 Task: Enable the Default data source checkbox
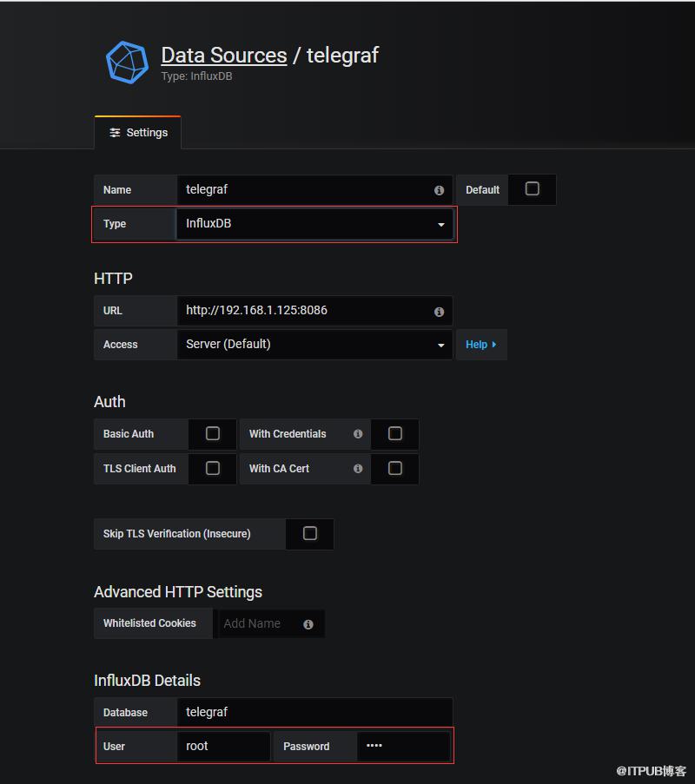532,189
